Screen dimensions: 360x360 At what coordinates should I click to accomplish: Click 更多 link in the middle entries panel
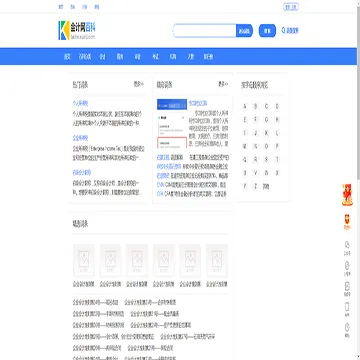[223, 84]
